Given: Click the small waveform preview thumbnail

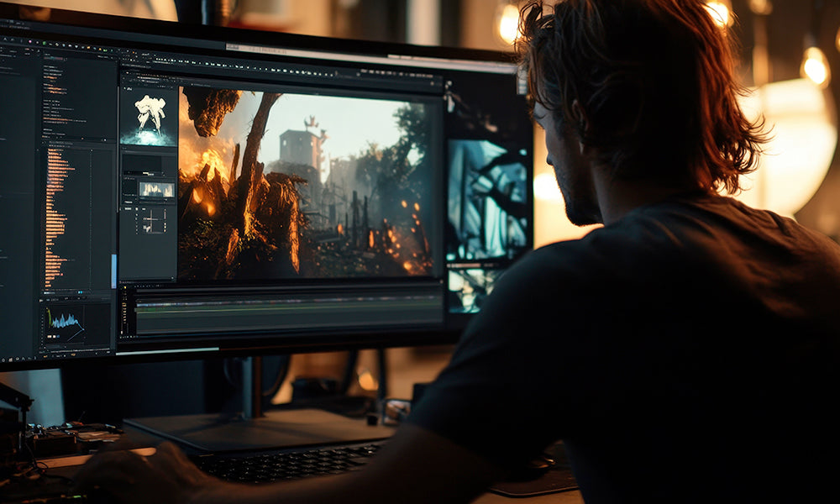Looking at the screenshot, I should pos(155,189).
